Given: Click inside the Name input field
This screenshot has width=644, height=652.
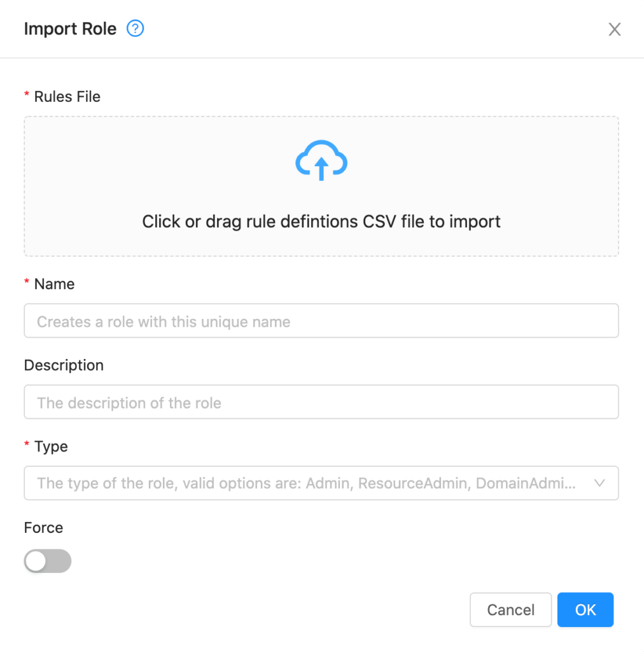Looking at the screenshot, I should tap(321, 321).
